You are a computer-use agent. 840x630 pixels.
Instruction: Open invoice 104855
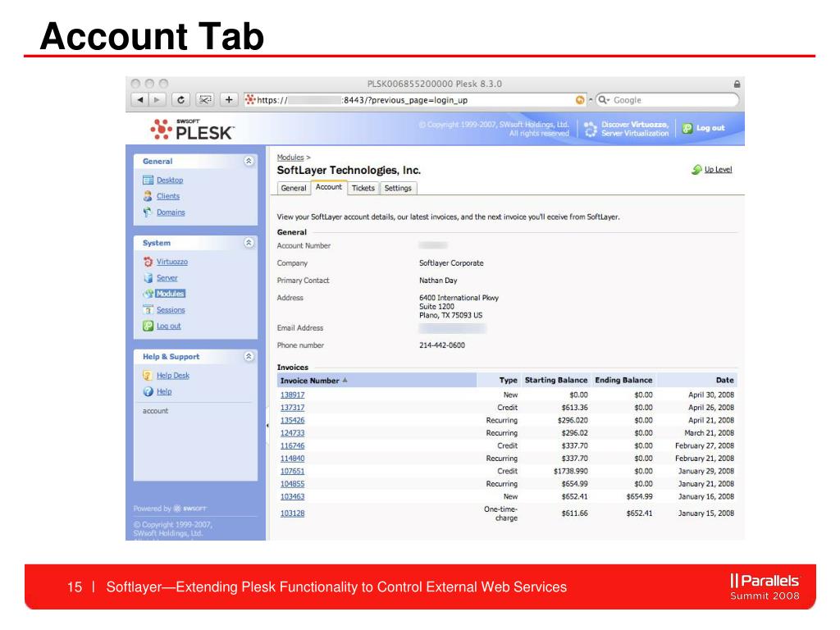pyautogui.click(x=293, y=484)
